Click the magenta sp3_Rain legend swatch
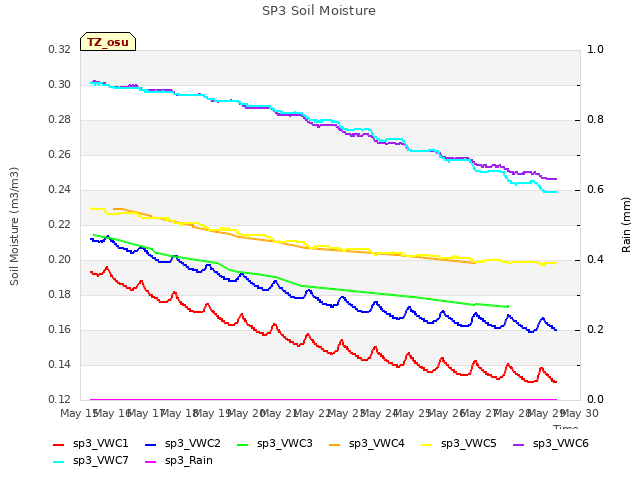The image size is (640, 480). point(151,462)
